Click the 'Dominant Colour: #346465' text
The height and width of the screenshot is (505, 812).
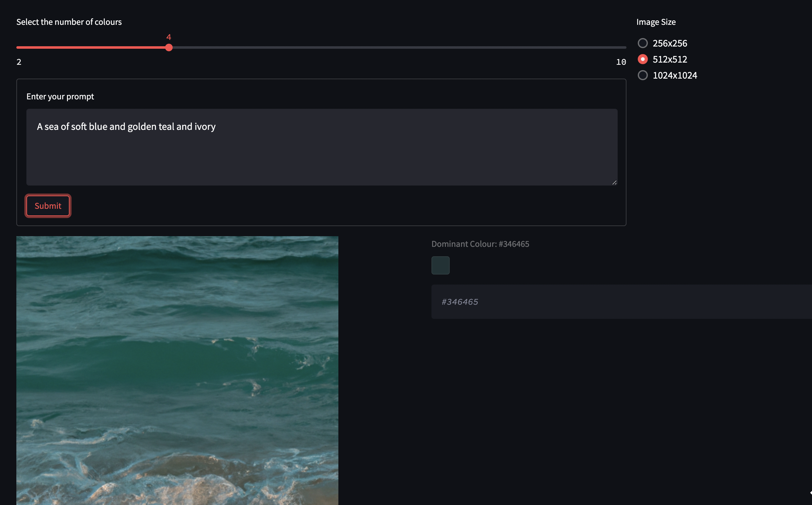point(480,244)
